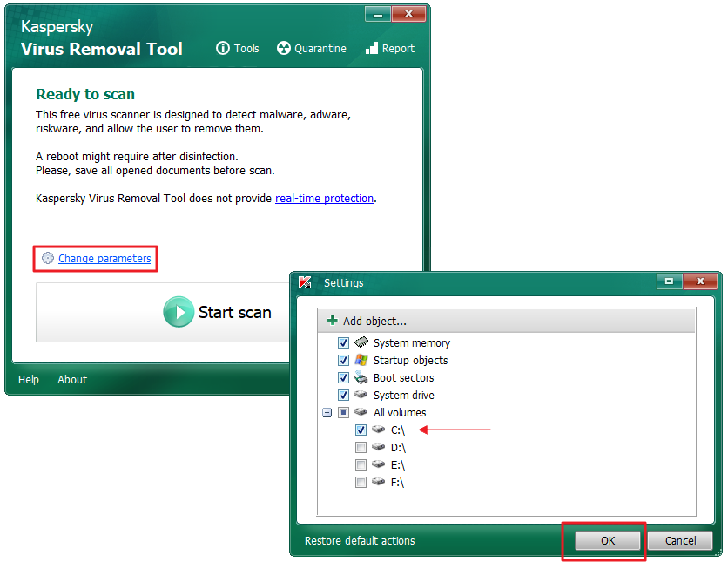Open the Tools info icon
Image resolution: width=728 pixels, height=562 pixels.
(224, 48)
